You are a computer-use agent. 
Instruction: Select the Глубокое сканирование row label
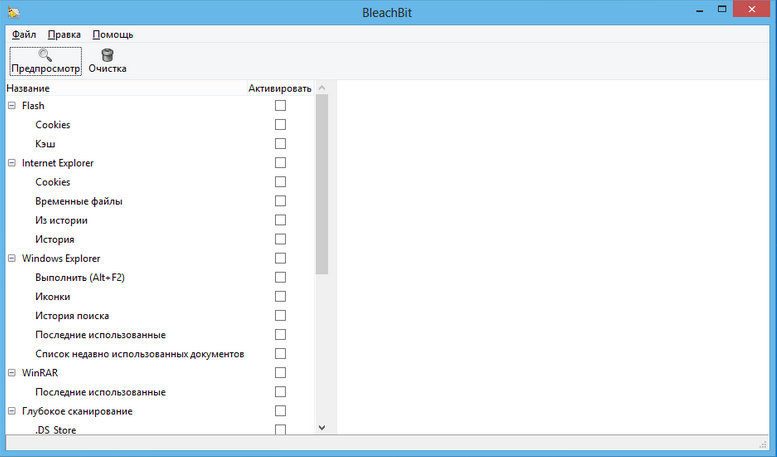tap(77, 411)
